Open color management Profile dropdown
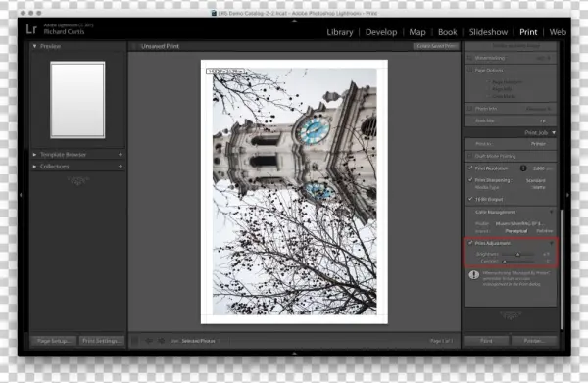This screenshot has width=588, height=383. [518, 223]
